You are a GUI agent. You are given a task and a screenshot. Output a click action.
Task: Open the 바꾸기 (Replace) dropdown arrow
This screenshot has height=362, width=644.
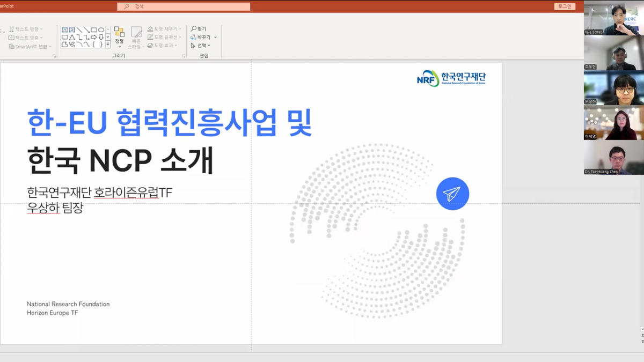point(215,38)
